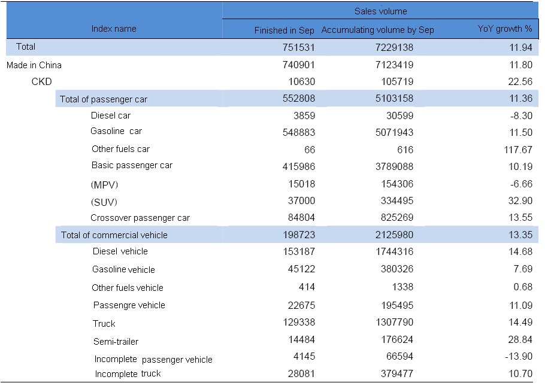Screen dimensions: 545x392
Task: Select the Index name column header
Action: (114, 29)
